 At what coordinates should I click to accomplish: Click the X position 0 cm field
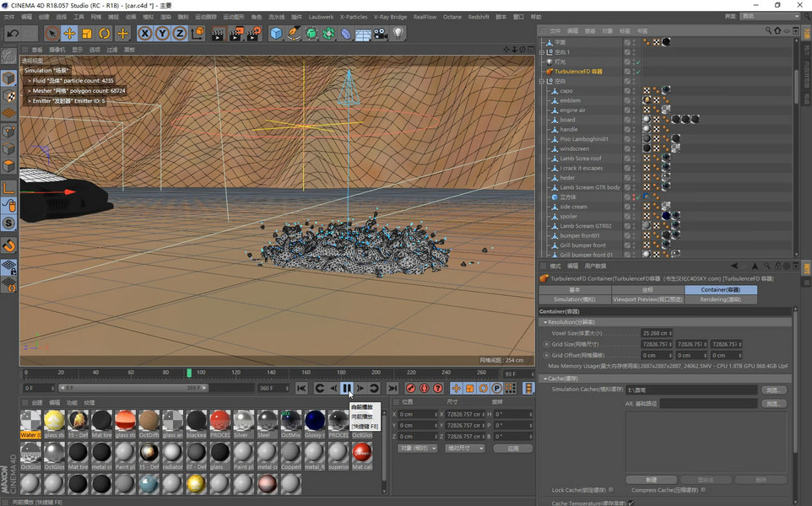point(418,414)
